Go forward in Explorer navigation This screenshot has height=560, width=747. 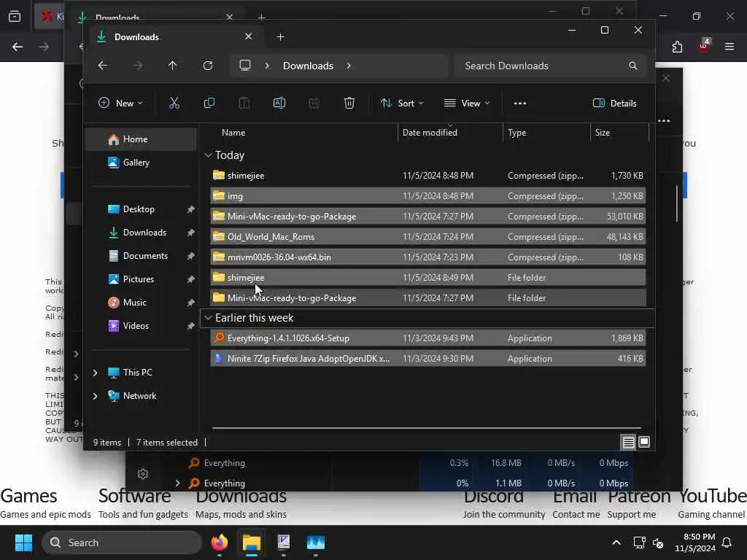point(138,66)
